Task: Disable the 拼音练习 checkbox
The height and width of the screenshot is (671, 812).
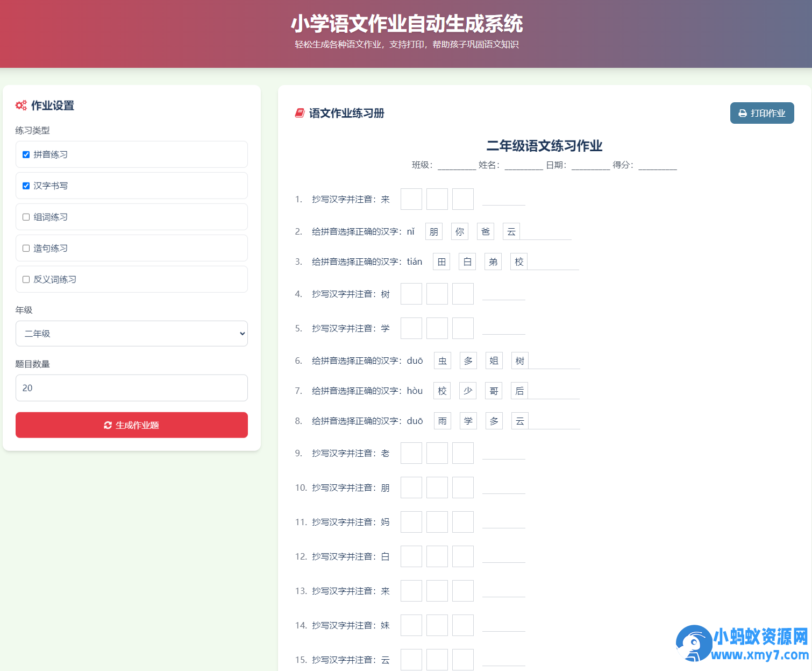Action: (x=26, y=154)
